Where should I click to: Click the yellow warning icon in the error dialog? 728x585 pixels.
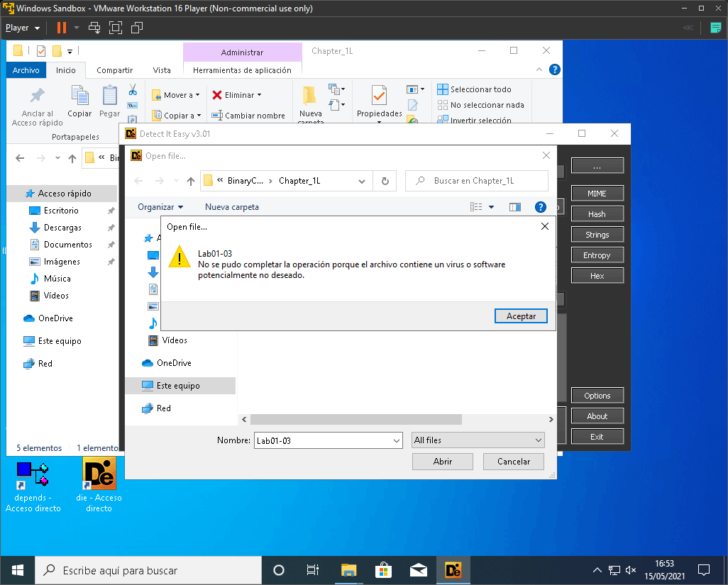[180, 257]
